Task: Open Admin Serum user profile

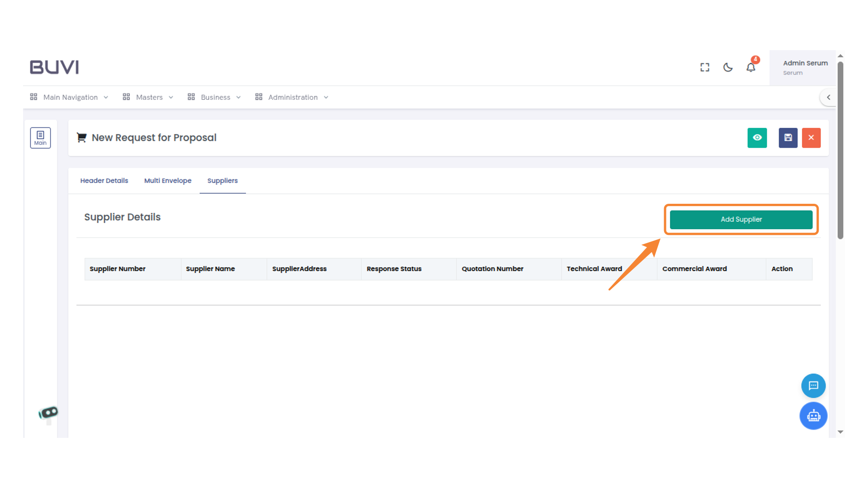Action: pos(805,67)
